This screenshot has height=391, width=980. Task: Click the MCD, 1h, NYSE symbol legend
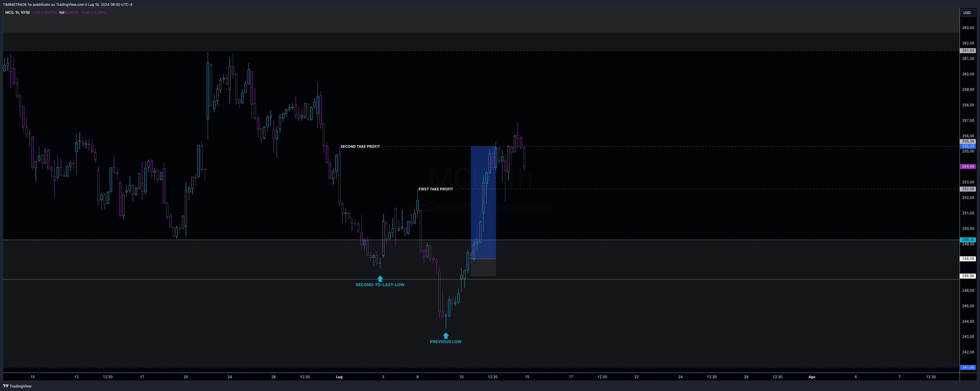(x=18, y=13)
